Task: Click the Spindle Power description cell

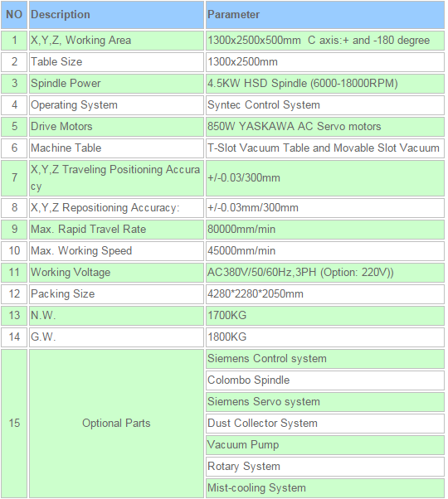Action: point(116,84)
